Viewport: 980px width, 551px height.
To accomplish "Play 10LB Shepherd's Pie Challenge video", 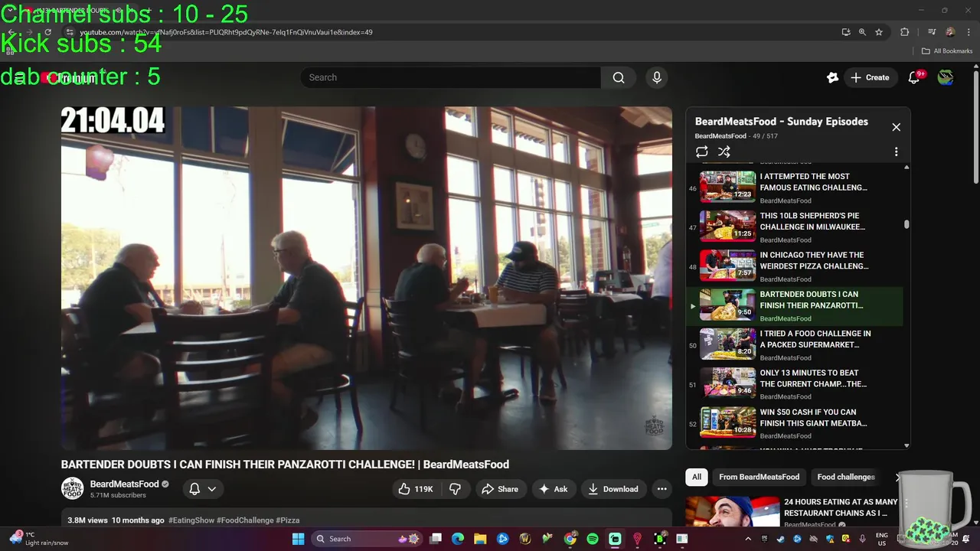I will (793, 226).
